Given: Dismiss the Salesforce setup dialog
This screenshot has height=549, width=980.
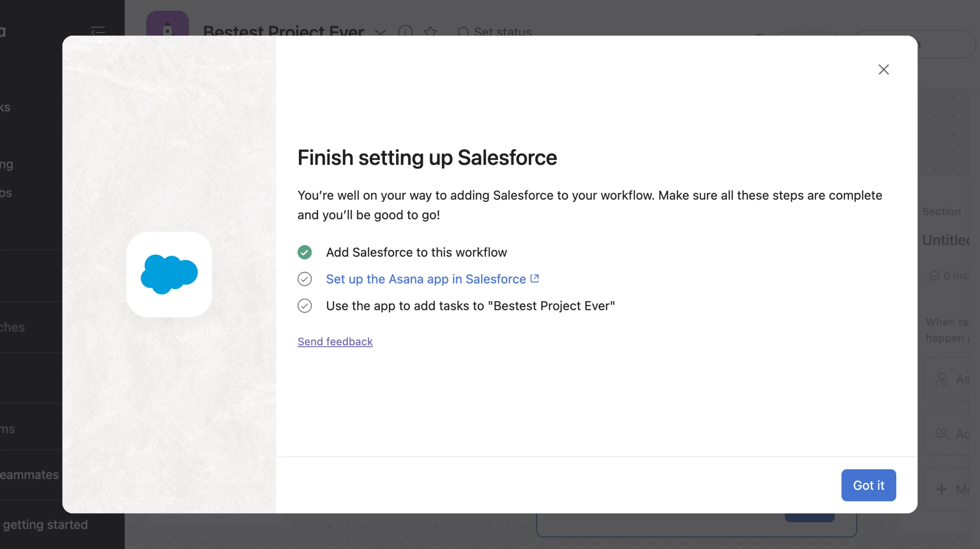Looking at the screenshot, I should [x=884, y=70].
